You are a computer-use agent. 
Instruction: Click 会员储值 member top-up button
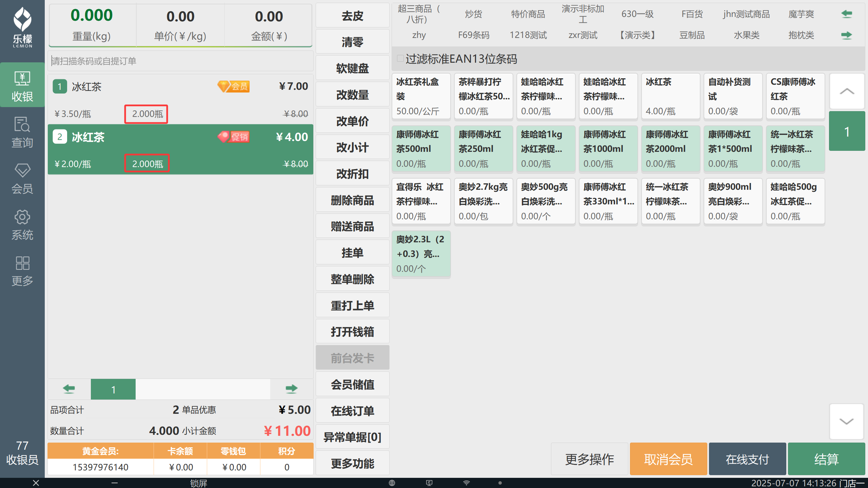(353, 384)
